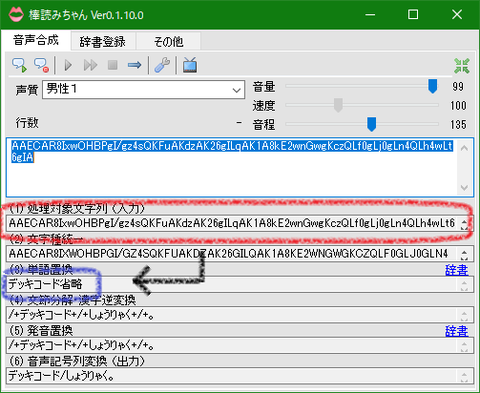Screen dimensions: 480x393
Task: Click the main text area scroll up arrow
Action: pos(464,148)
